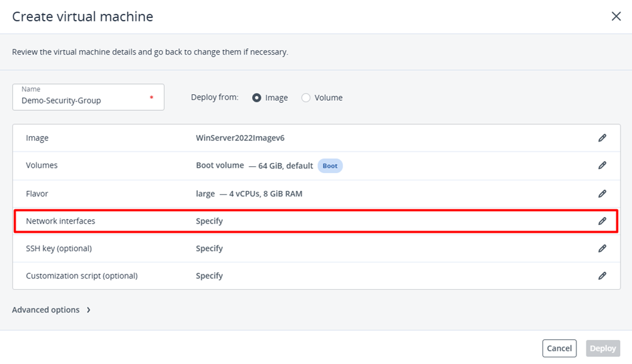Open Flavor editing with pencil icon
Screen dimensions: 632x364
pyautogui.click(x=602, y=194)
